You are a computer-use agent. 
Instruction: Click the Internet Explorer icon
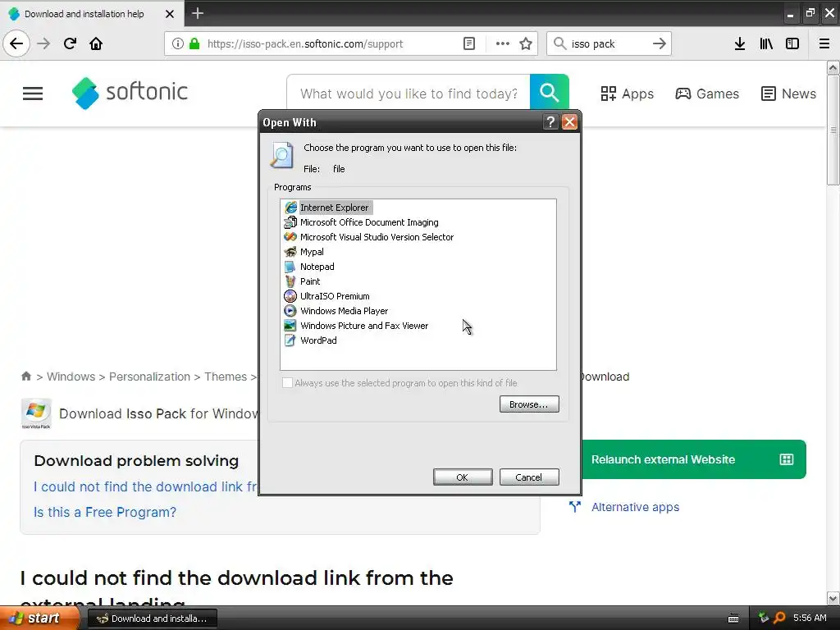290,208
